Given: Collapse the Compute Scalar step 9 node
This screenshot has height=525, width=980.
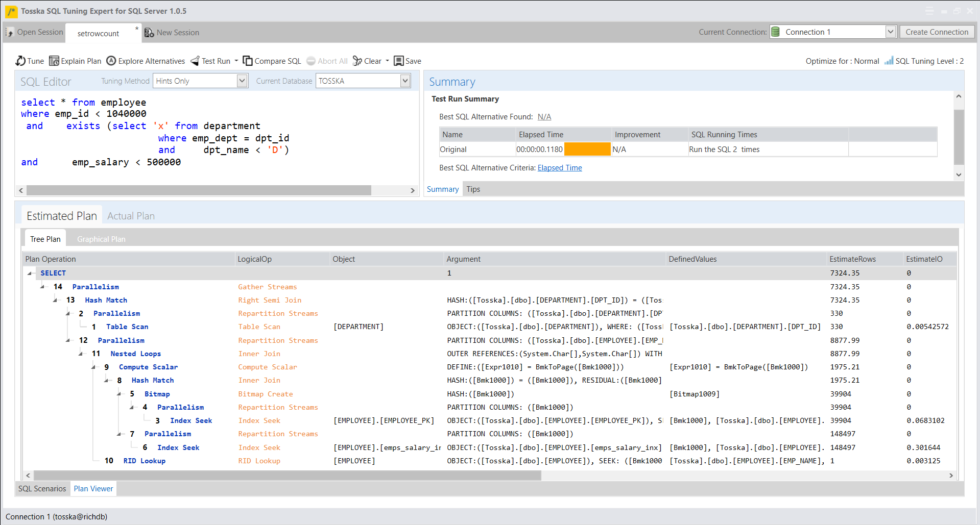Looking at the screenshot, I should [x=94, y=366].
